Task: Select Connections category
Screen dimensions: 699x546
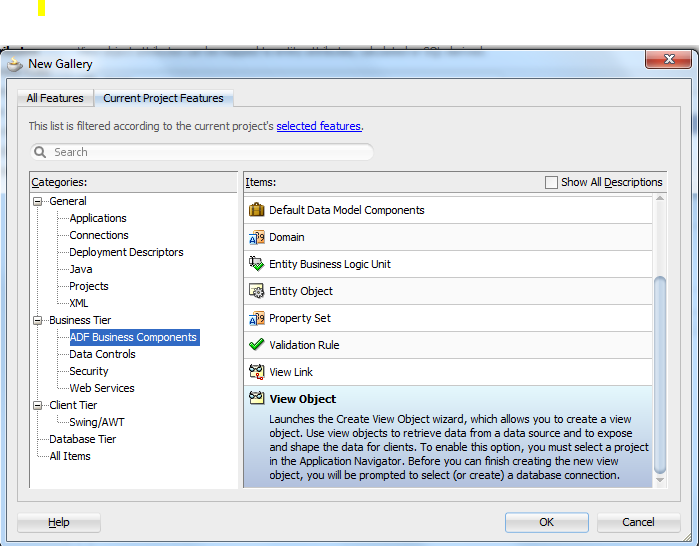Action: [x=99, y=235]
